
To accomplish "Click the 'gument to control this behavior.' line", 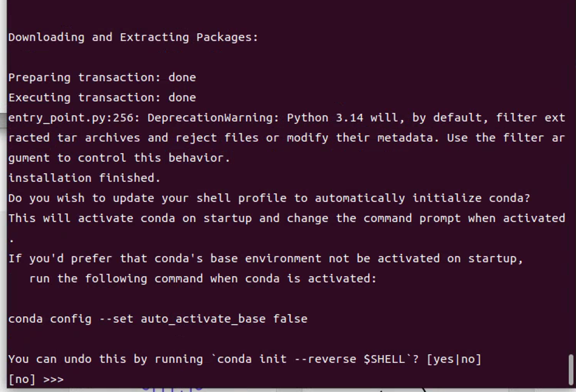I will pos(119,158).
